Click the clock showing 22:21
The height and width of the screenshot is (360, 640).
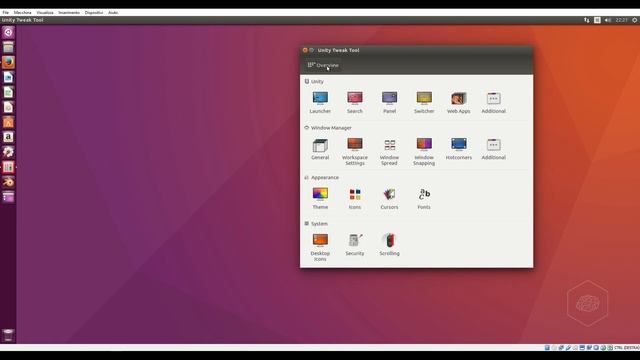(622, 20)
